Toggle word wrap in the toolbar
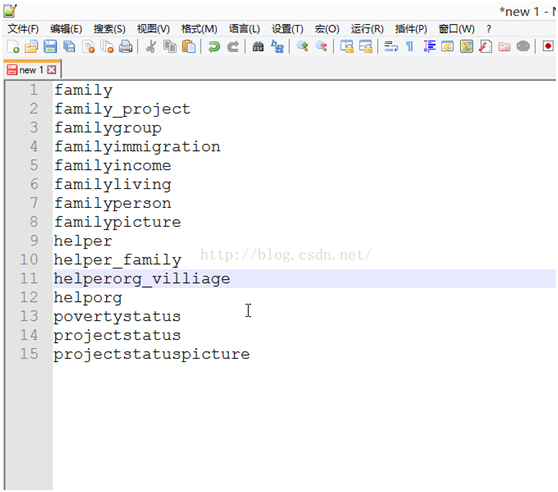 (391, 47)
